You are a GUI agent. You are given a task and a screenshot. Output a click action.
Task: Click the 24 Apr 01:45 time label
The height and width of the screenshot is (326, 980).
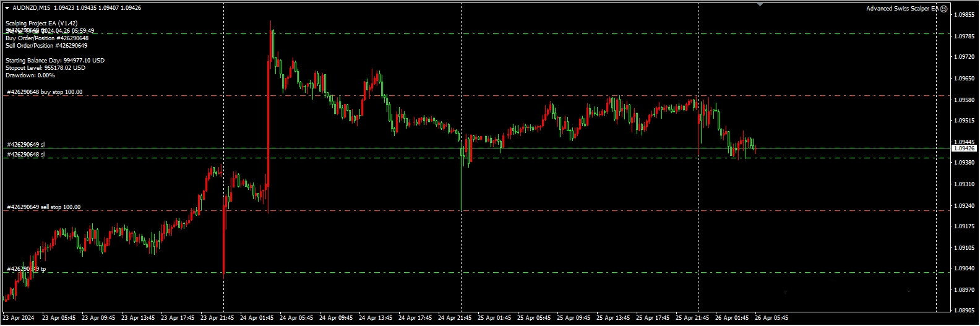tap(256, 318)
